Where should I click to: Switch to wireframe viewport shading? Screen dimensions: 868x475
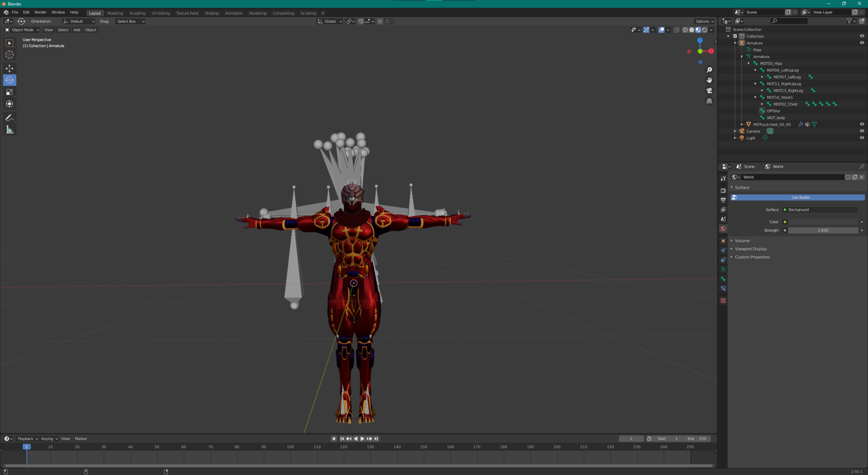(x=685, y=30)
